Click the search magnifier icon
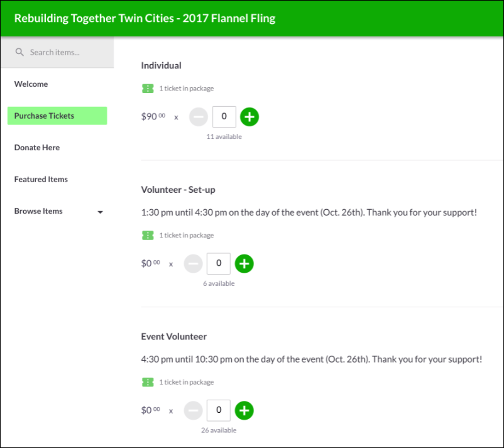Screen dimensions: 504x448 coord(19,52)
